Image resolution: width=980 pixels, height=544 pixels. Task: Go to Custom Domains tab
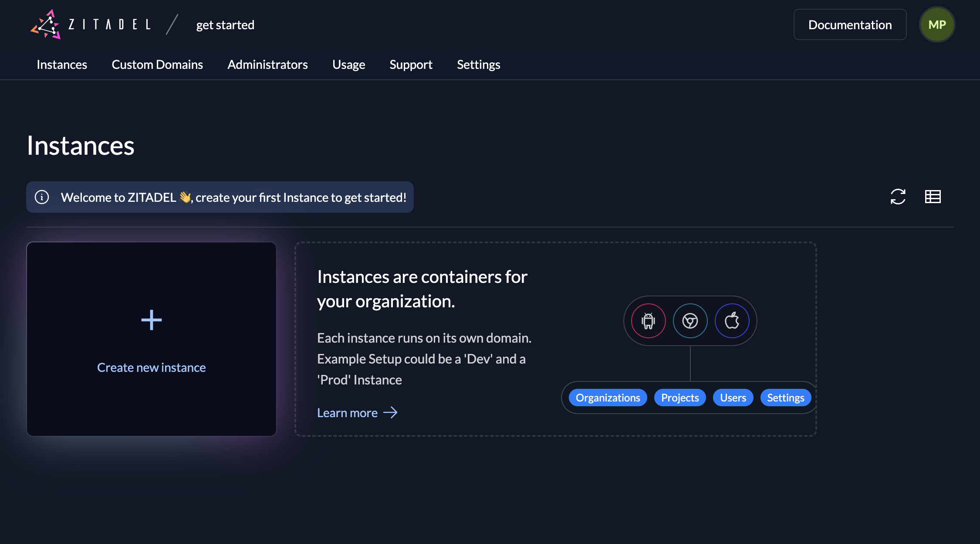(x=157, y=65)
